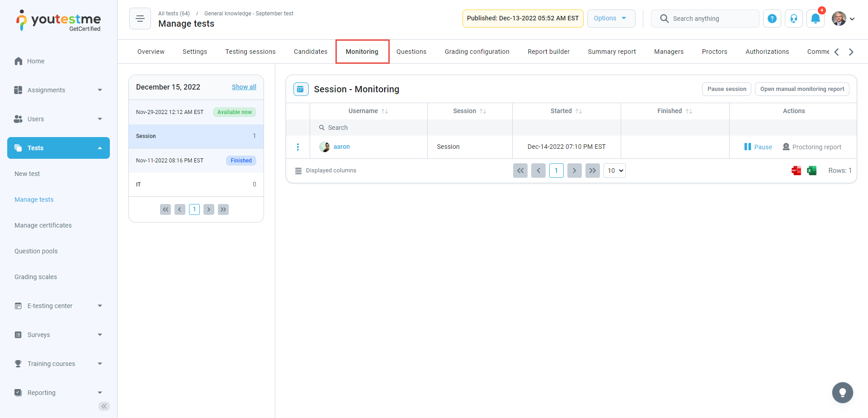Open the support headset icon
Screen dimensions: 868x418
[793, 19]
